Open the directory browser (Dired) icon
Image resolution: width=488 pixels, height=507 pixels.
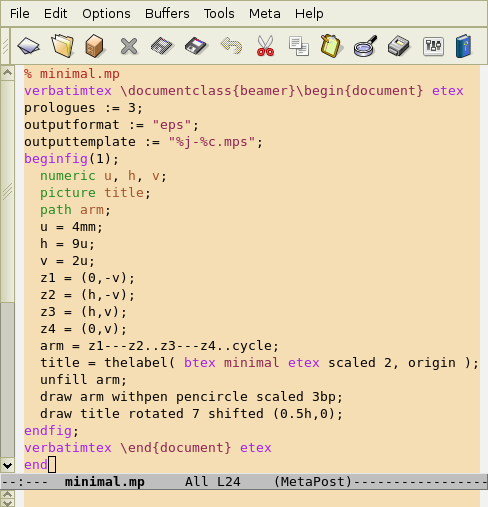(x=95, y=46)
